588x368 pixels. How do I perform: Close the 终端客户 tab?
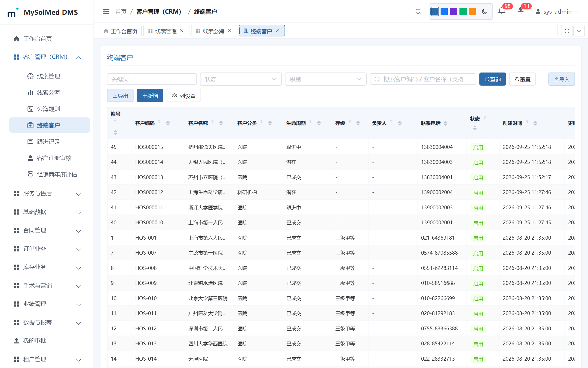click(277, 31)
